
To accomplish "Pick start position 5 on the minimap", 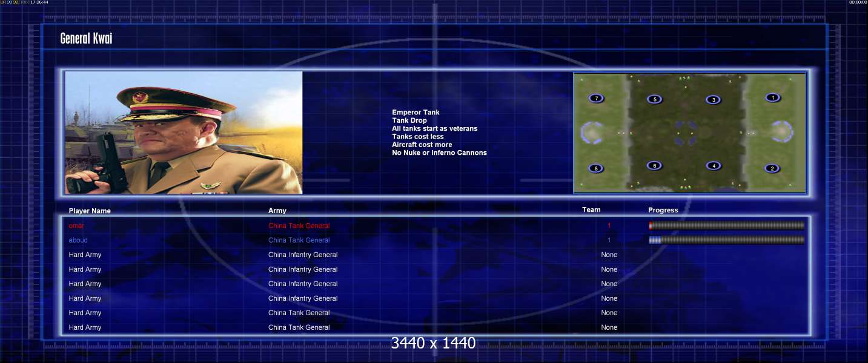I will click(654, 99).
